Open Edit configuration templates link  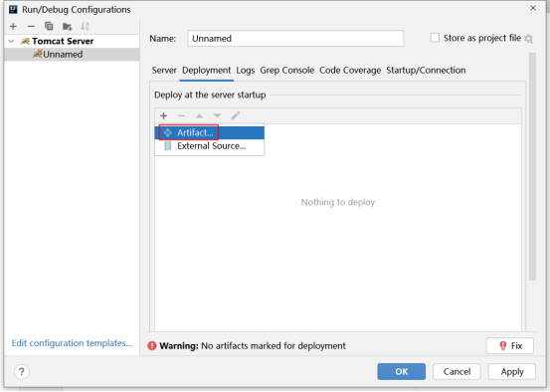[72, 343]
